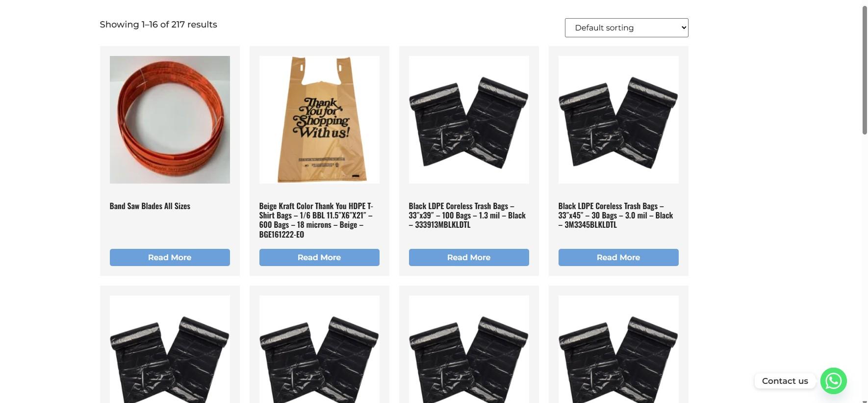The height and width of the screenshot is (403, 868).
Task: Click Read More under 33"x45" Trash Bags
Action: (x=618, y=257)
